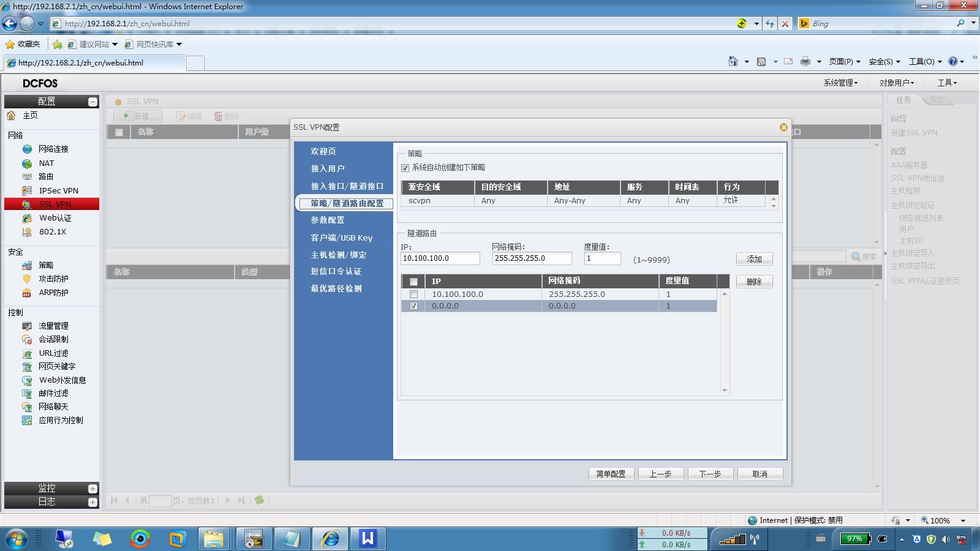Click the Windows Start orb

(x=17, y=539)
